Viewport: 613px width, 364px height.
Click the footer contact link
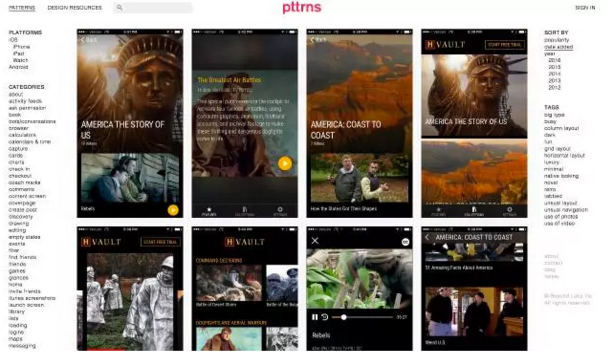[553, 263]
